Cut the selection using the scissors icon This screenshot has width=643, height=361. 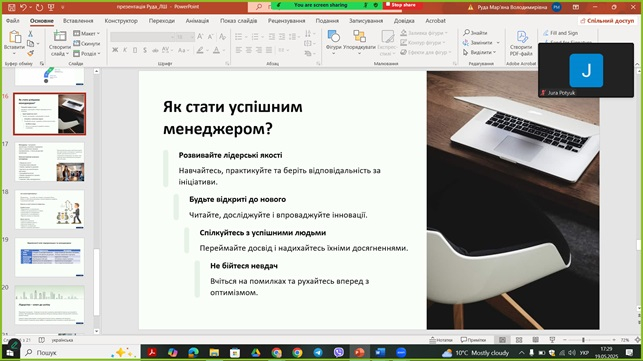point(30,34)
